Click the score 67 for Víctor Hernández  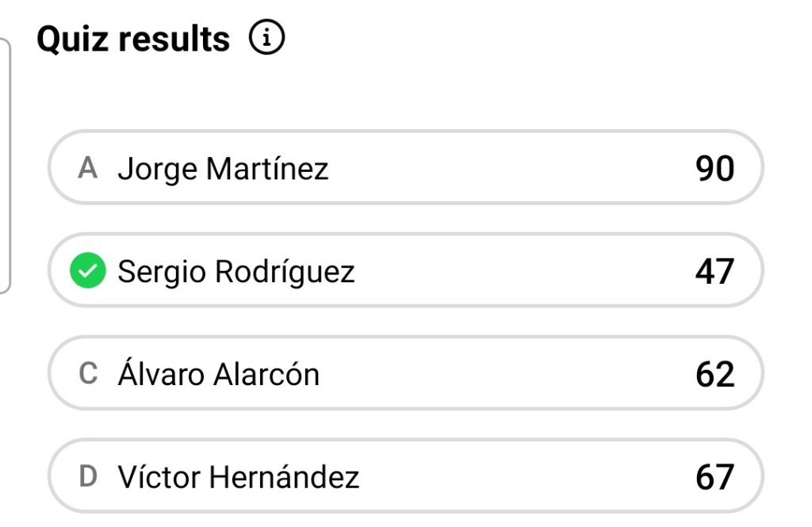coord(714,477)
